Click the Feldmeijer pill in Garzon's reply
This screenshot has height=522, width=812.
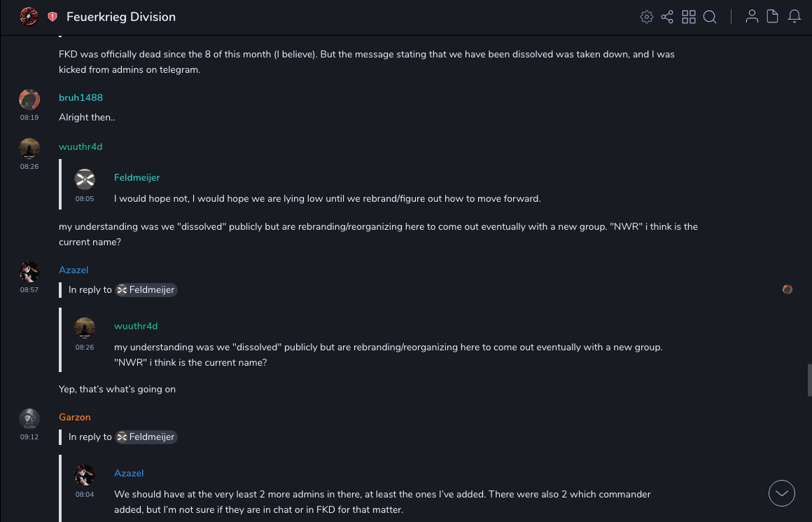click(146, 437)
